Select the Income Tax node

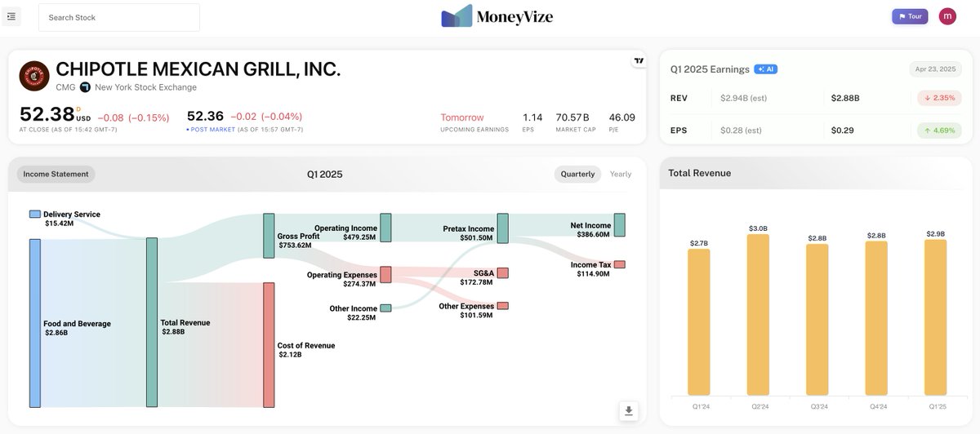pyautogui.click(x=619, y=264)
